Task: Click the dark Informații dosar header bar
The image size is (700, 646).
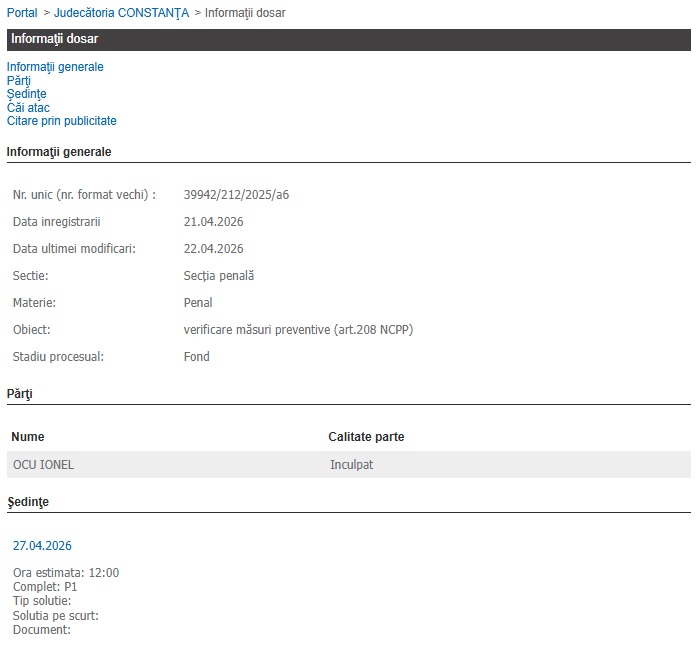Action: (x=348, y=39)
